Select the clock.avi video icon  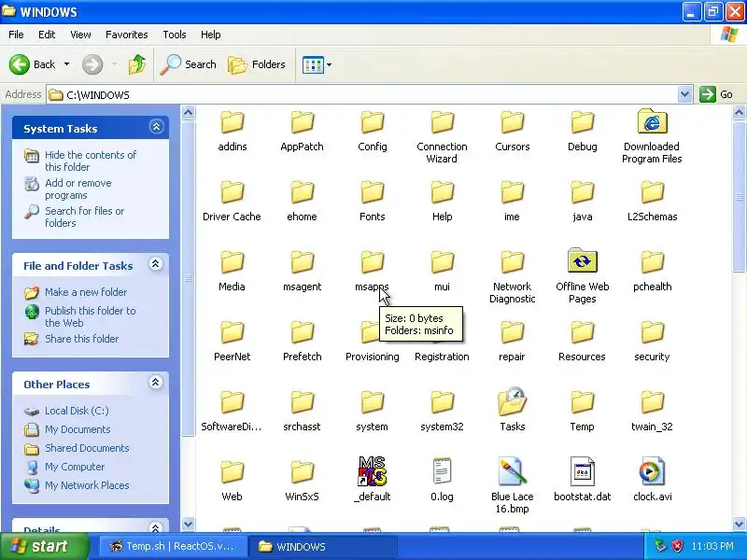point(652,471)
